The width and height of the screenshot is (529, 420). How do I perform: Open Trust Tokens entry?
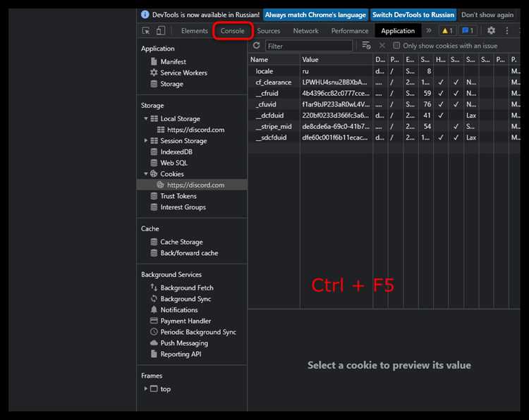pos(174,196)
